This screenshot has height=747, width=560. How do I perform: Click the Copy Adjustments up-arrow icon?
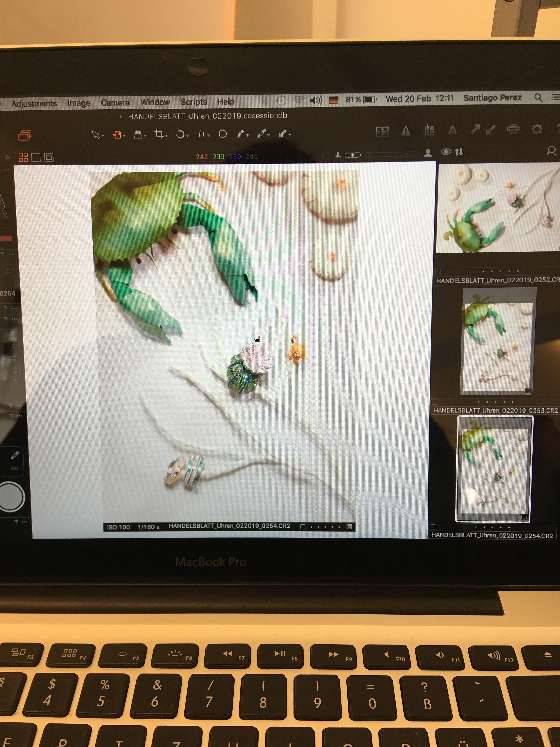coord(476,129)
